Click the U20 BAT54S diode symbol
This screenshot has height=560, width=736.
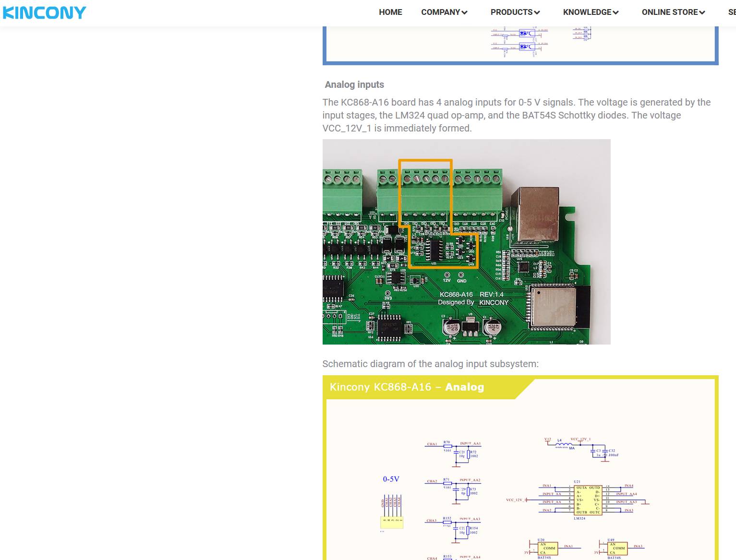pyautogui.click(x=547, y=548)
